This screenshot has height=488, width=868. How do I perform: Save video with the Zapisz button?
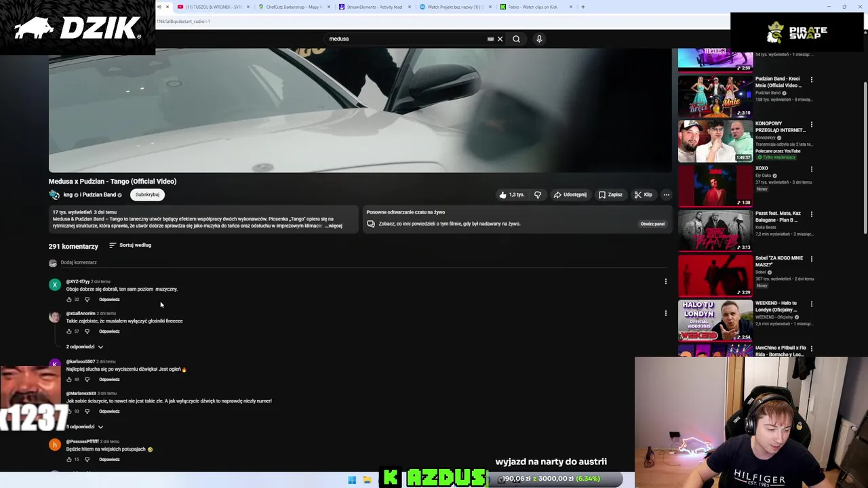point(610,195)
